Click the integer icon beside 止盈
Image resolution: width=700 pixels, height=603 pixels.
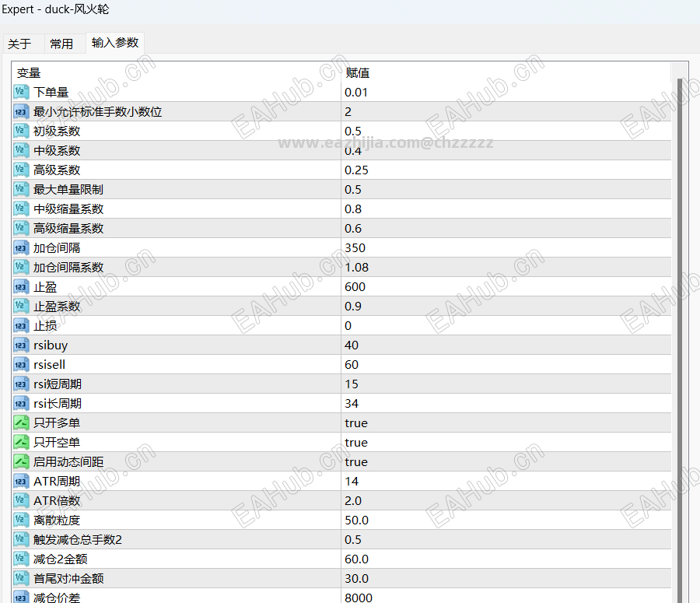click(x=21, y=287)
